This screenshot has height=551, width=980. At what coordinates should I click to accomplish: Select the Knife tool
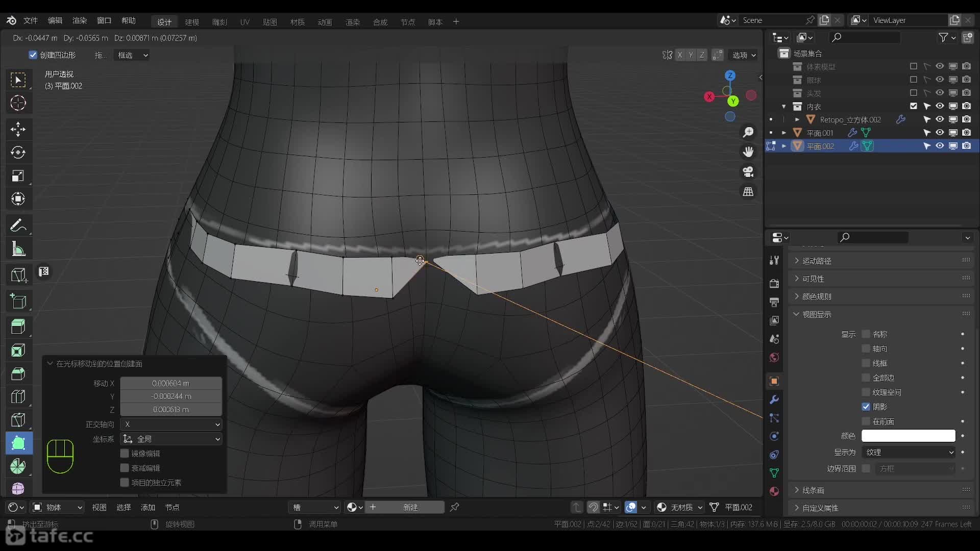18,419
